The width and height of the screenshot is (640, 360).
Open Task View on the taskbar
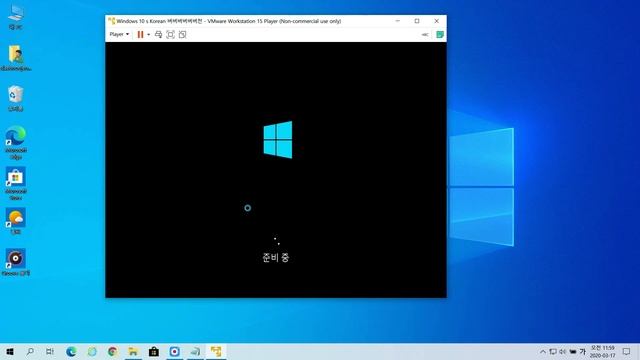click(x=50, y=351)
